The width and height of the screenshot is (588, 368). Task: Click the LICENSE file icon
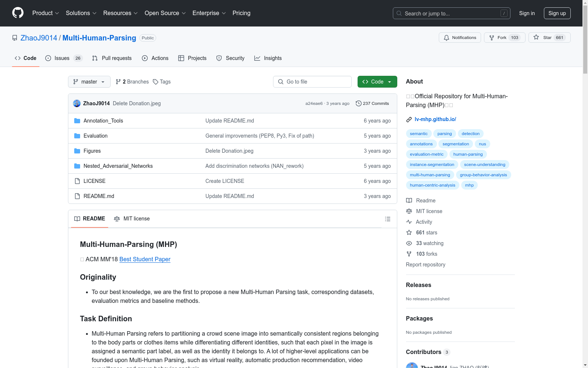[77, 181]
